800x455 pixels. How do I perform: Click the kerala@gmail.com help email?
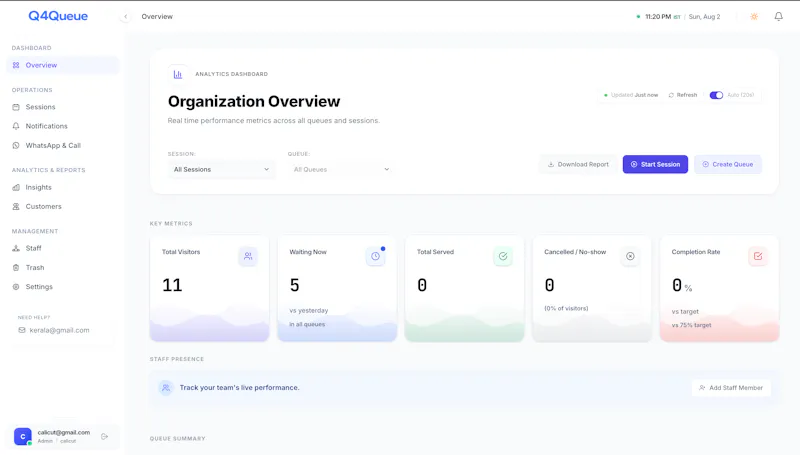click(59, 330)
